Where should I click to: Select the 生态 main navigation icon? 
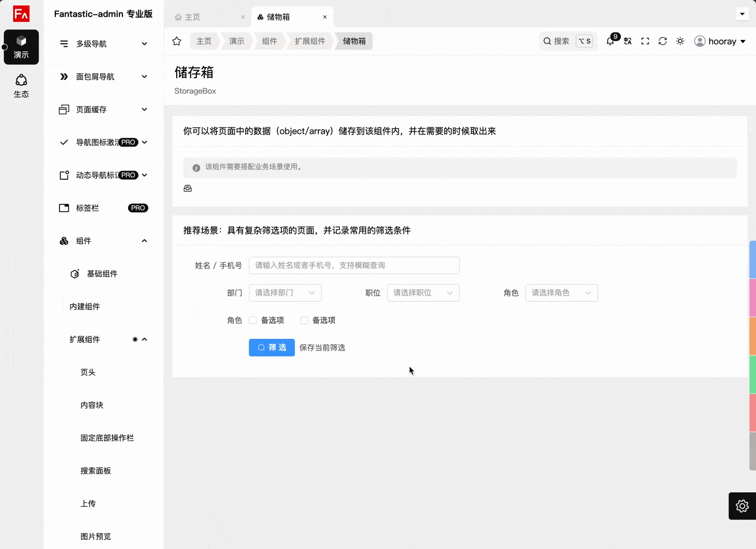(x=21, y=86)
